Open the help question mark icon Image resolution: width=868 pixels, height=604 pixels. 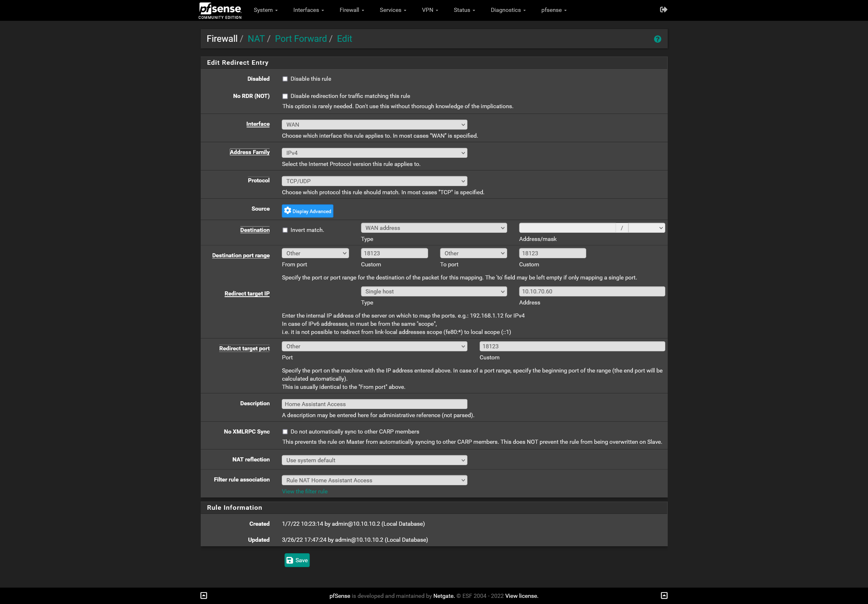(657, 39)
